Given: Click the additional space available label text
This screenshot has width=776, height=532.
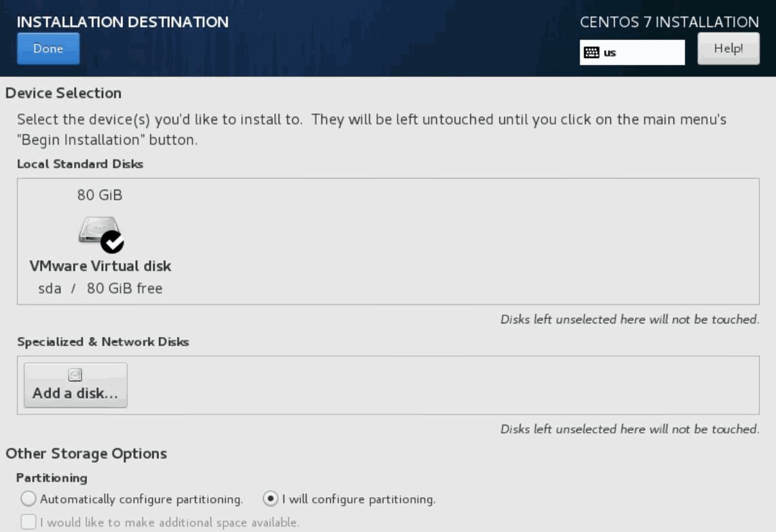Looking at the screenshot, I should click(169, 522).
